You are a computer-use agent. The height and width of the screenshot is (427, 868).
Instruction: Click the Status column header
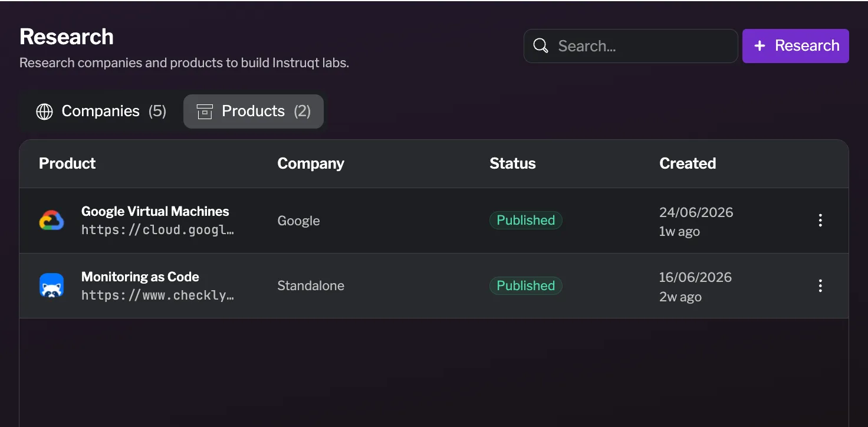(512, 163)
